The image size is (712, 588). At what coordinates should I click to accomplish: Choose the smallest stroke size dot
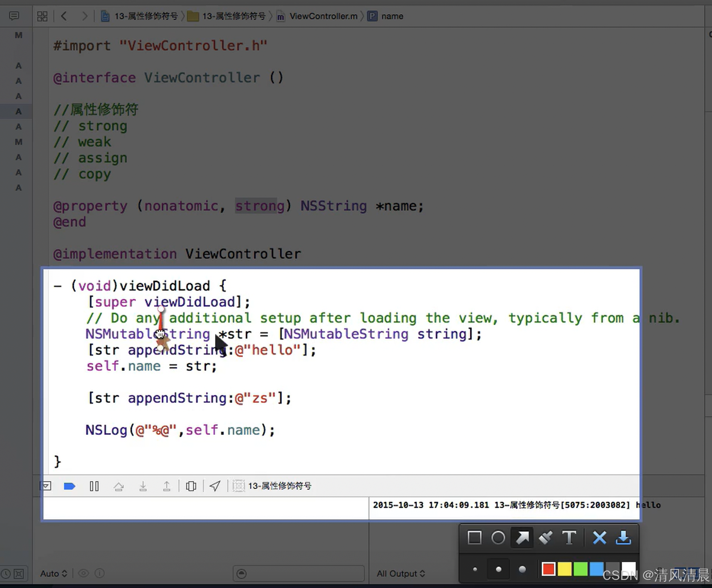475,569
